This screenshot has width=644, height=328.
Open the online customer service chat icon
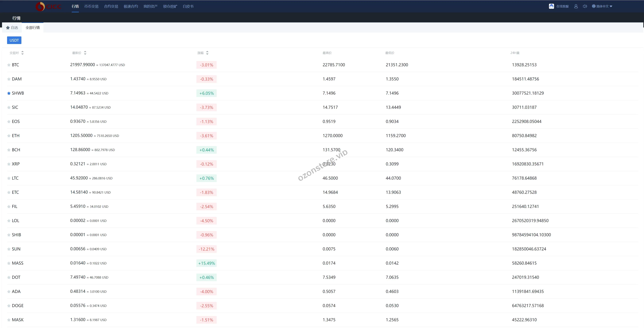pos(551,6)
